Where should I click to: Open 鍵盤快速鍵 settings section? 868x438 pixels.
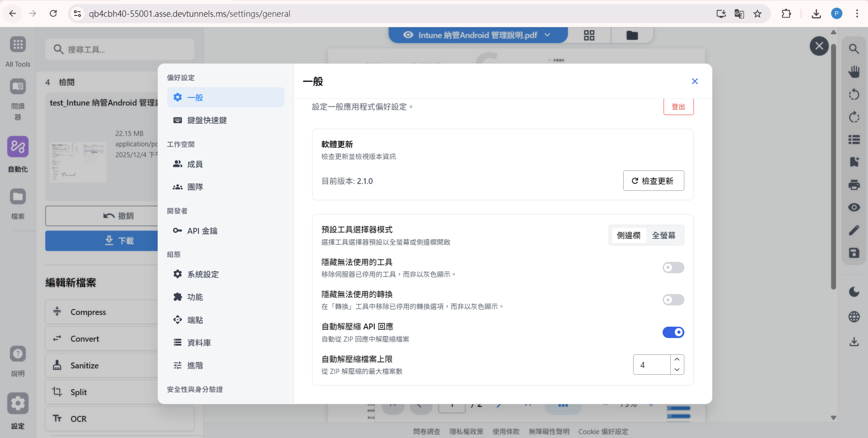(207, 120)
